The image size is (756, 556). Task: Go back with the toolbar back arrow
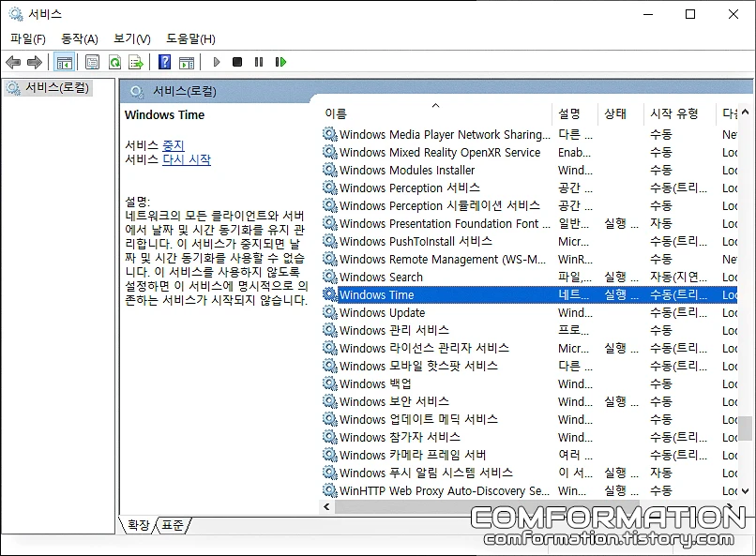click(x=13, y=62)
